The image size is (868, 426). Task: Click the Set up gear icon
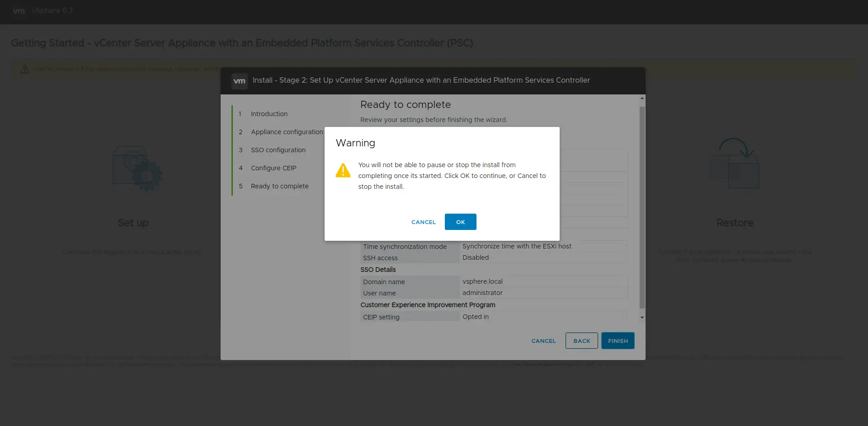[137, 169]
